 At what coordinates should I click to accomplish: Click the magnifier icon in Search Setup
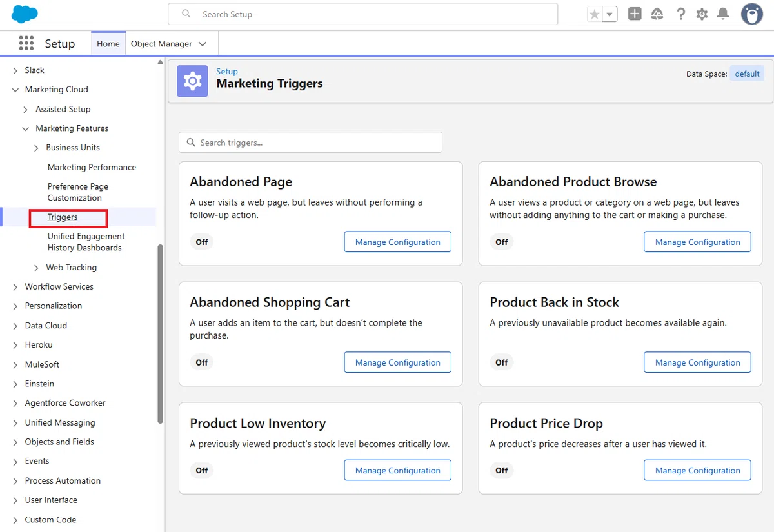(186, 14)
